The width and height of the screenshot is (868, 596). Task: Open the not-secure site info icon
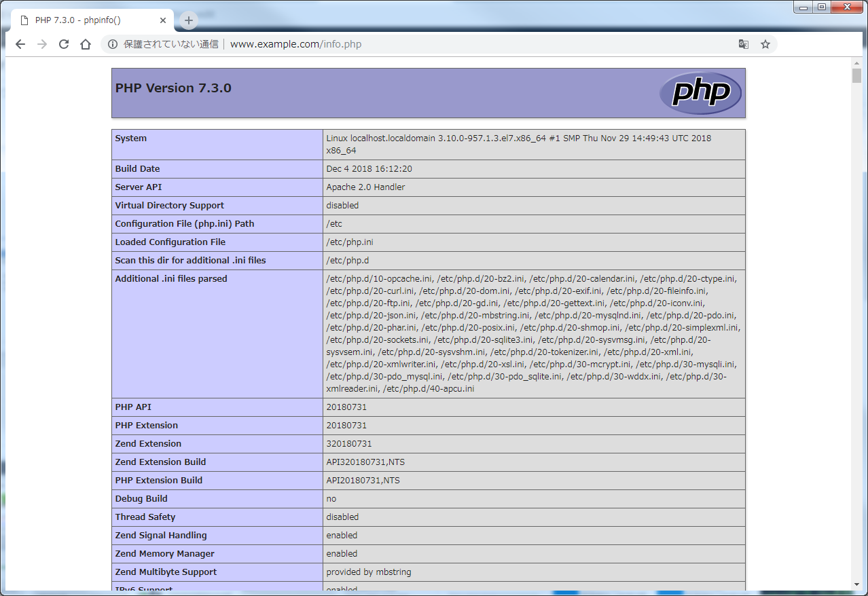pos(113,44)
